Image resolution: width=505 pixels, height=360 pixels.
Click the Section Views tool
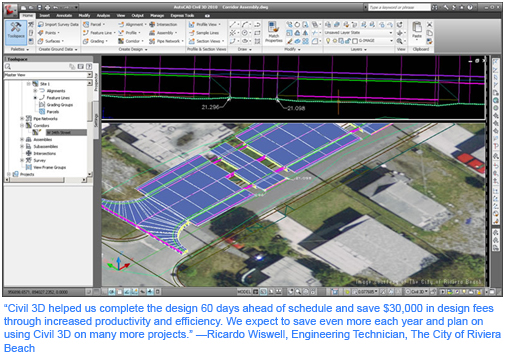tap(206, 41)
